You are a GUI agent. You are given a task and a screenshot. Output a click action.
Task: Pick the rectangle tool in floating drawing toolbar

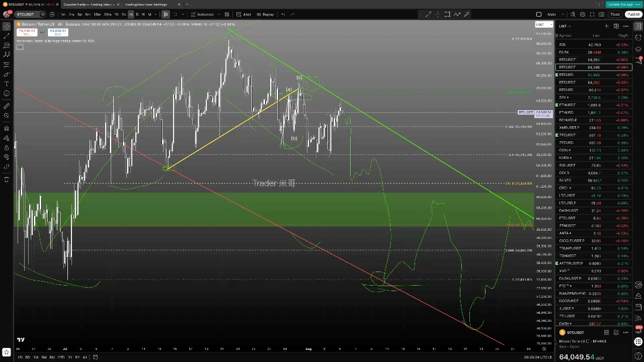coord(447,14)
